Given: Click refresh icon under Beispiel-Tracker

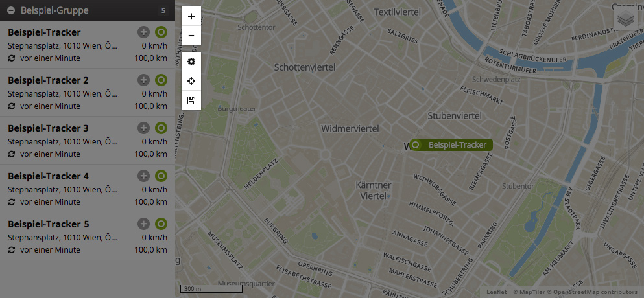Looking at the screenshot, I should coord(12,58).
